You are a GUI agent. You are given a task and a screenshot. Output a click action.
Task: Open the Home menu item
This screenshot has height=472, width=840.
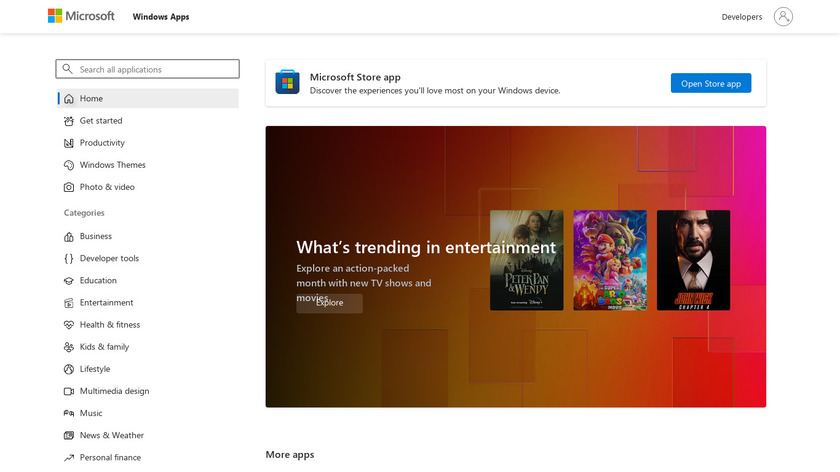coord(148,99)
